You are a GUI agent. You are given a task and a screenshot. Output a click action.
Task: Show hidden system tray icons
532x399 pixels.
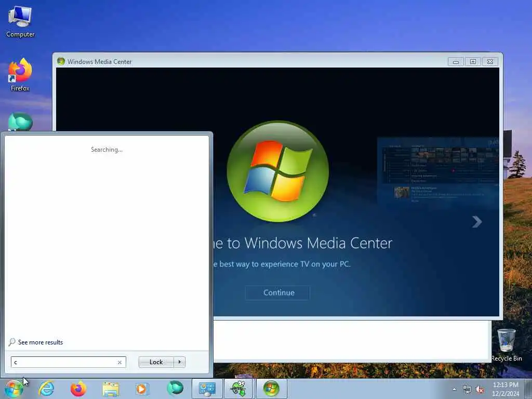454,390
